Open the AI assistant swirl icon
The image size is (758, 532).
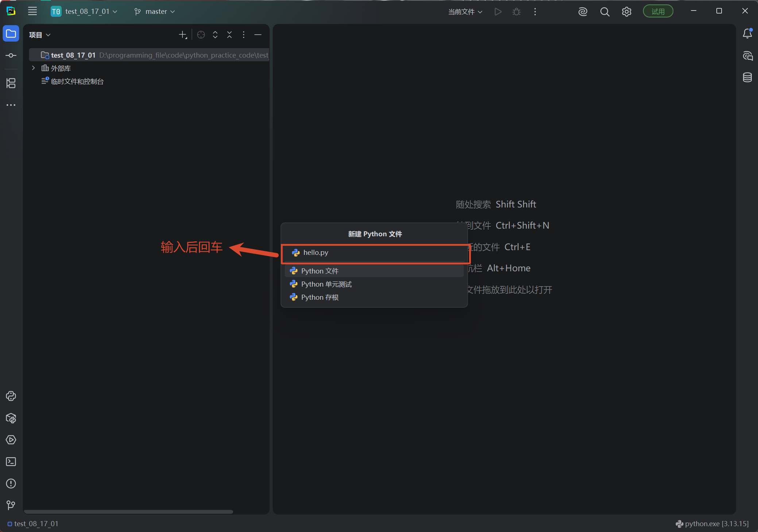(583, 12)
